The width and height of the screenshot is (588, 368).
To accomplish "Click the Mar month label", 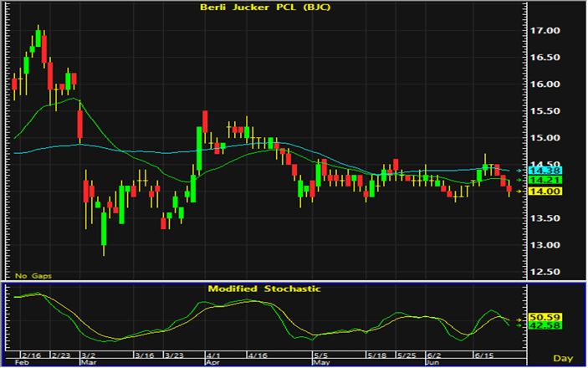I will (x=89, y=362).
